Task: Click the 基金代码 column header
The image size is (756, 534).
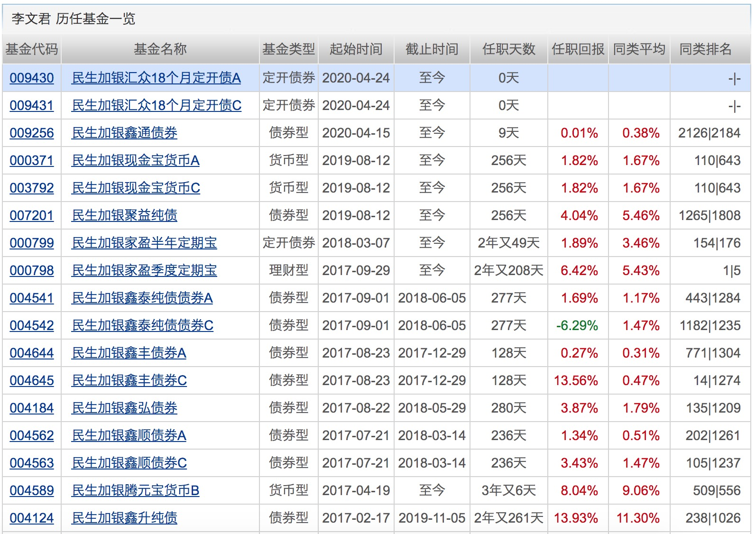Action: pyautogui.click(x=32, y=49)
